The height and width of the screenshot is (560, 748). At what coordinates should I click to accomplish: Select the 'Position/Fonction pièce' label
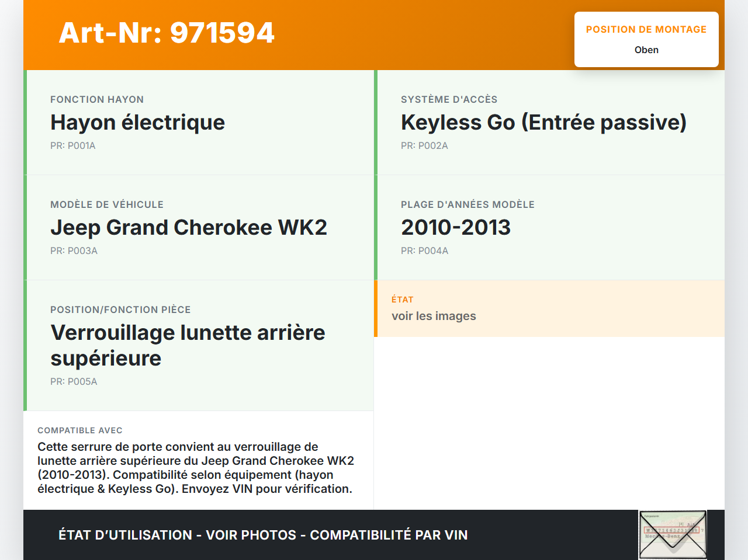pyautogui.click(x=120, y=310)
